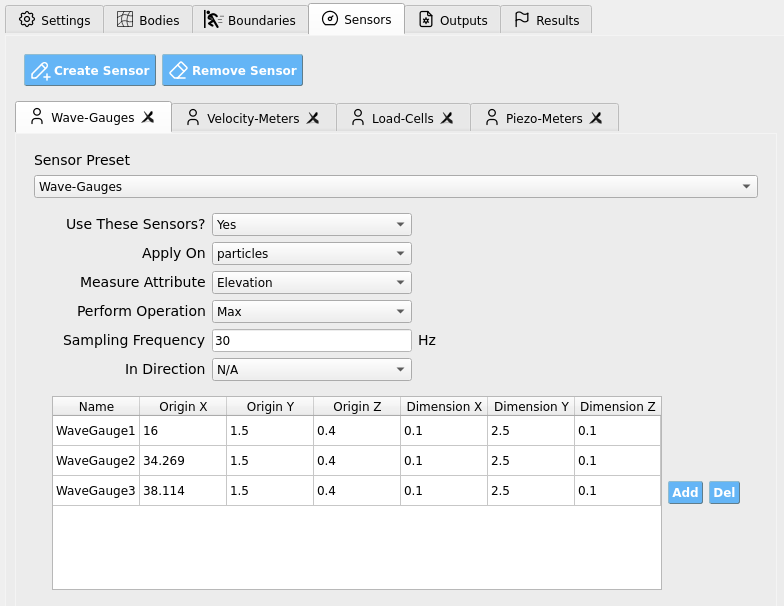Close the Velocity-Meters tab with X icon
784x606 pixels.
(313, 118)
